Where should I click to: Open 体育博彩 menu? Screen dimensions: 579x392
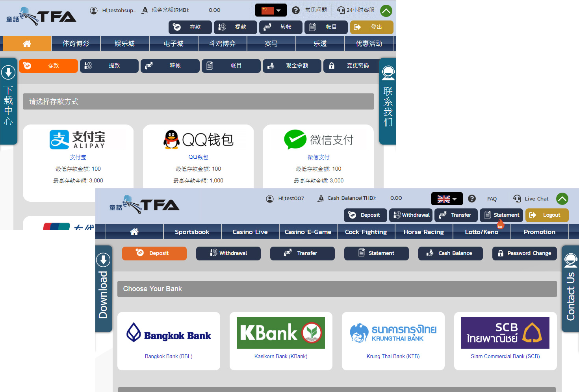click(76, 44)
